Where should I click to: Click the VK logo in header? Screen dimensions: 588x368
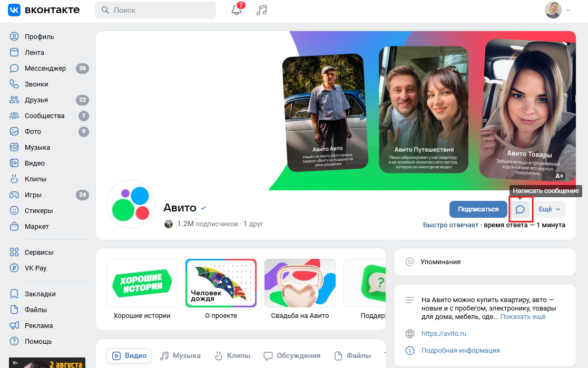pos(44,10)
